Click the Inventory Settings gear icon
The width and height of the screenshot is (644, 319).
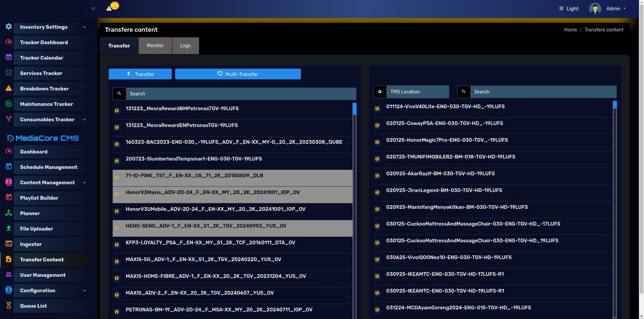point(8,27)
